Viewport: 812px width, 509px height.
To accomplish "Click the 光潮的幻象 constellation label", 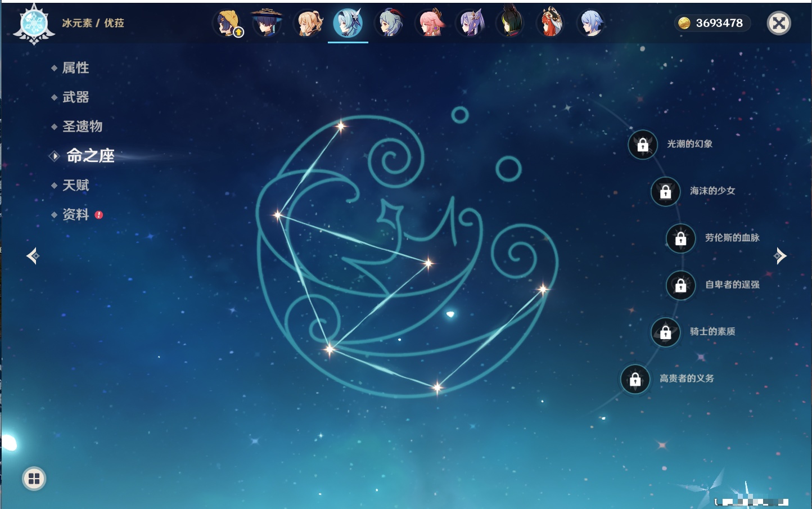I will (690, 144).
